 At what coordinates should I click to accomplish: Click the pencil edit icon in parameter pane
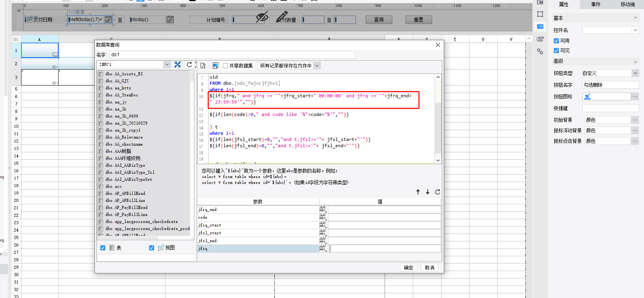tap(282, 17)
